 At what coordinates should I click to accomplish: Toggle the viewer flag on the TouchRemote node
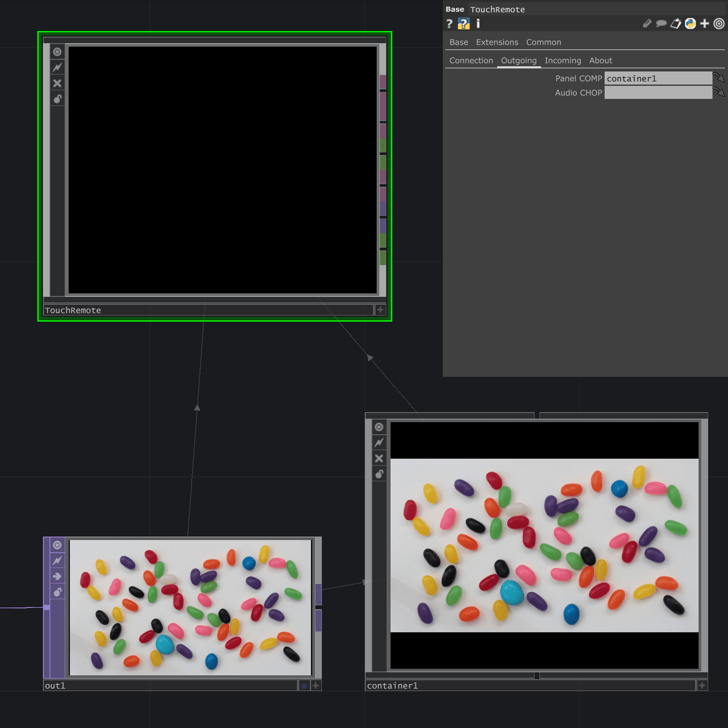[57, 51]
